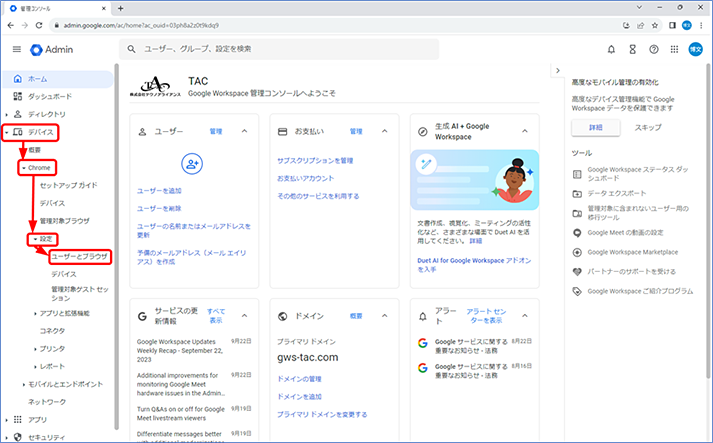Open the main hamburger menu
Viewport: 713px width, 443px height.
(x=17, y=49)
